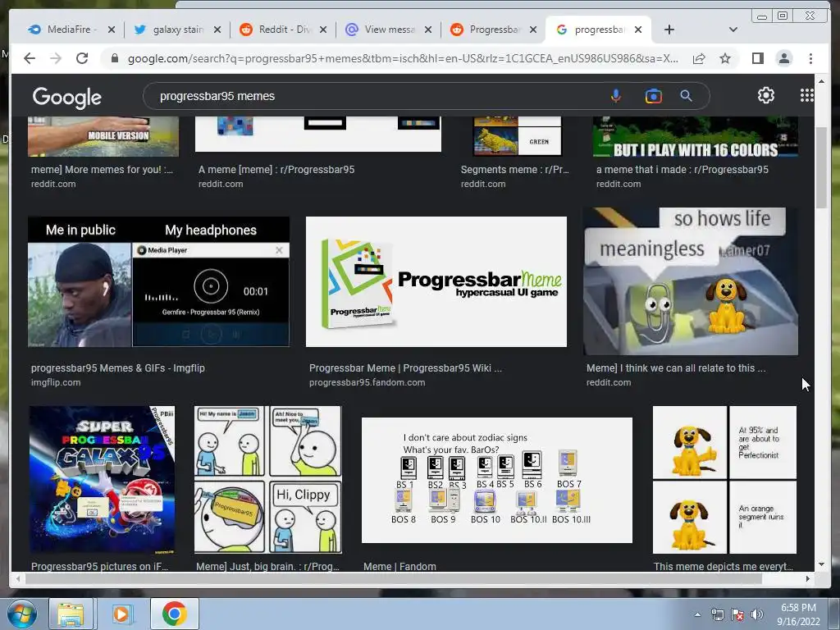The height and width of the screenshot is (630, 840).
Task: Open Google quick settings gear
Action: tap(766, 95)
